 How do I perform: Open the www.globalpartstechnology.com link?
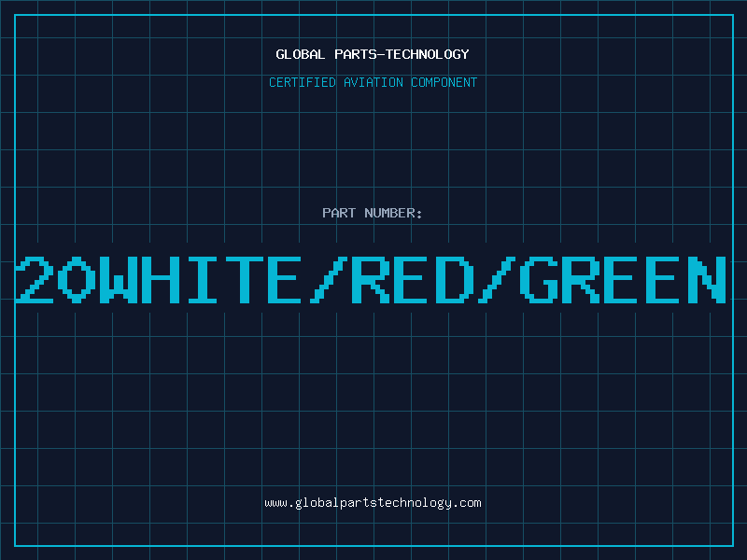(x=373, y=503)
